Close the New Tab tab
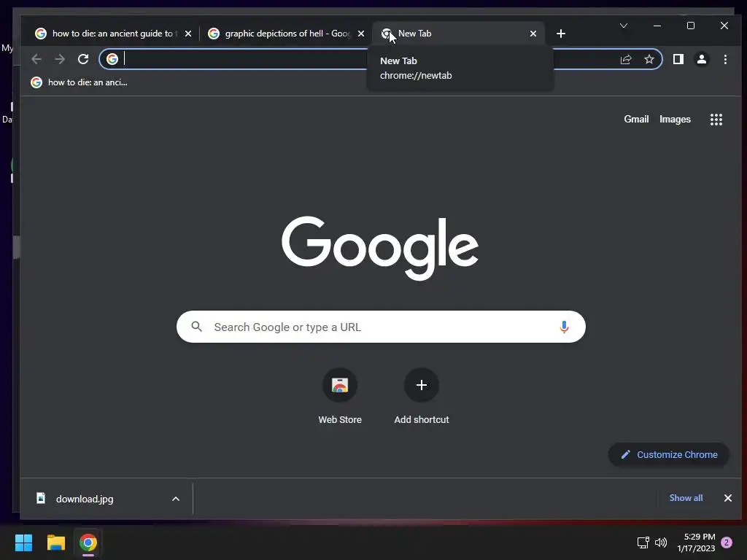747x560 pixels. click(x=533, y=34)
